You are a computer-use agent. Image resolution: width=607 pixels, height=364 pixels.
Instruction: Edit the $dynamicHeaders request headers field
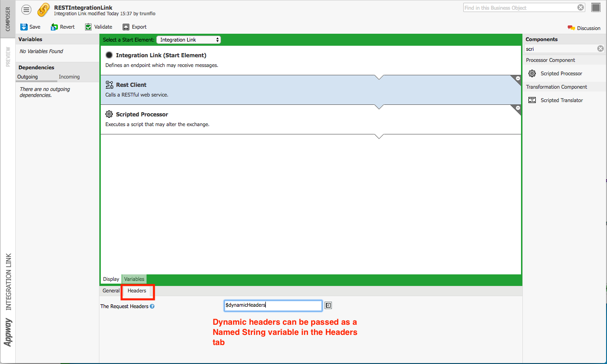point(273,305)
